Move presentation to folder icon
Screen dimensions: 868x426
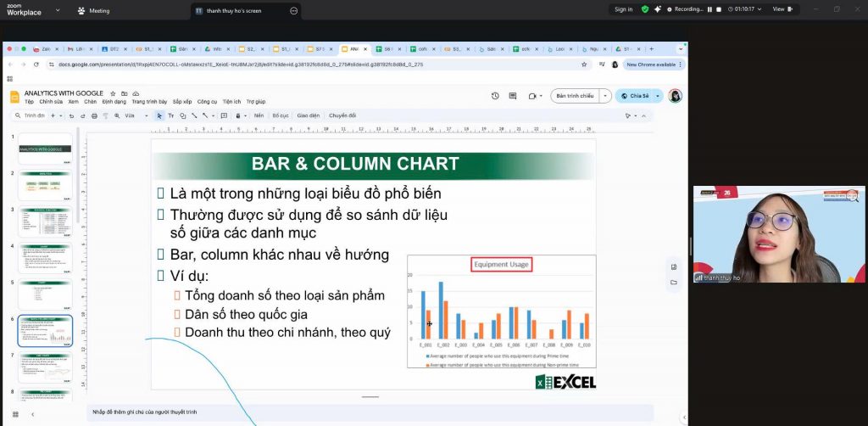(x=124, y=93)
